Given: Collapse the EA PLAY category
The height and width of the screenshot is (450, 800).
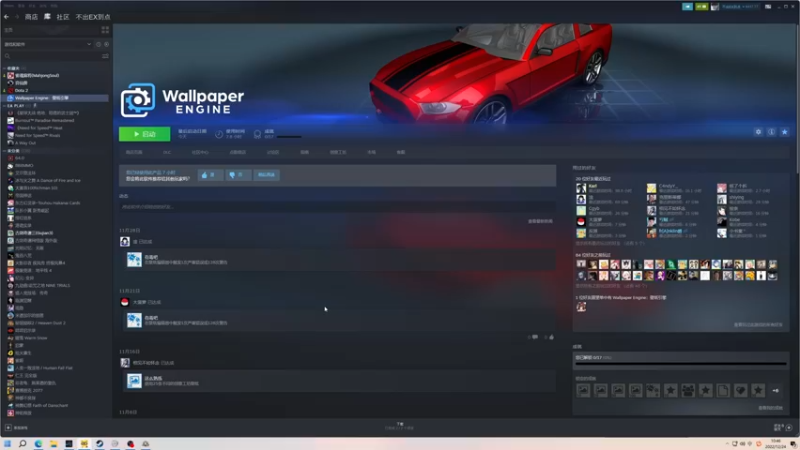Looking at the screenshot, I should [x=4, y=106].
